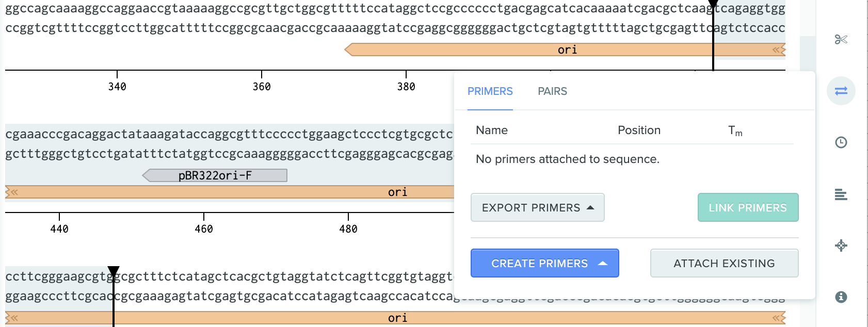The image size is (868, 327).
Task: Expand the EXPORT PRIMERS dropdown
Action: tap(537, 207)
